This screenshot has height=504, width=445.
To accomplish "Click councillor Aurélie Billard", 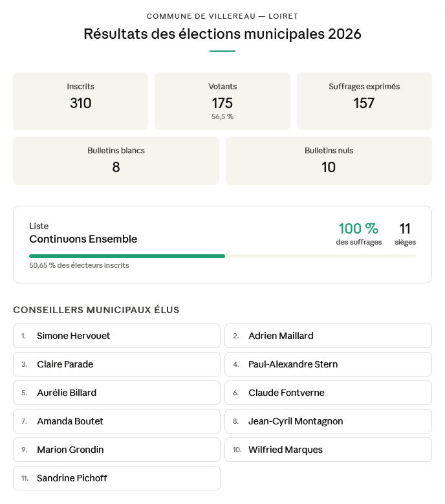I will [x=116, y=393].
